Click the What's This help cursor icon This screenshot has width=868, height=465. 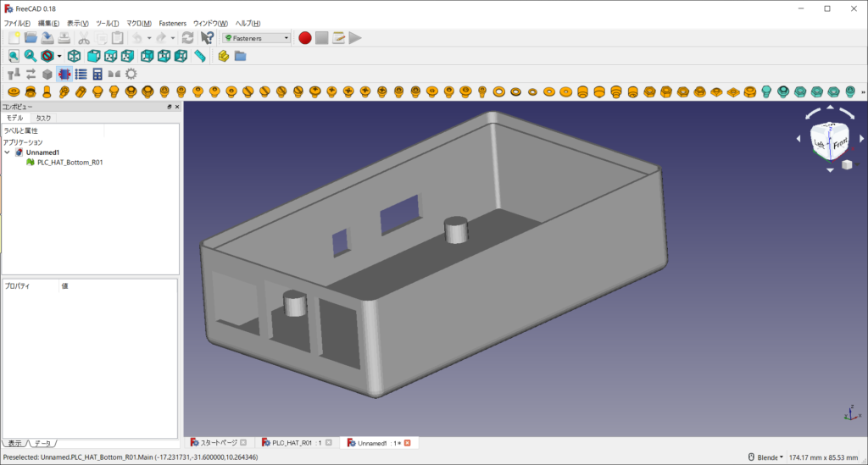tap(207, 38)
